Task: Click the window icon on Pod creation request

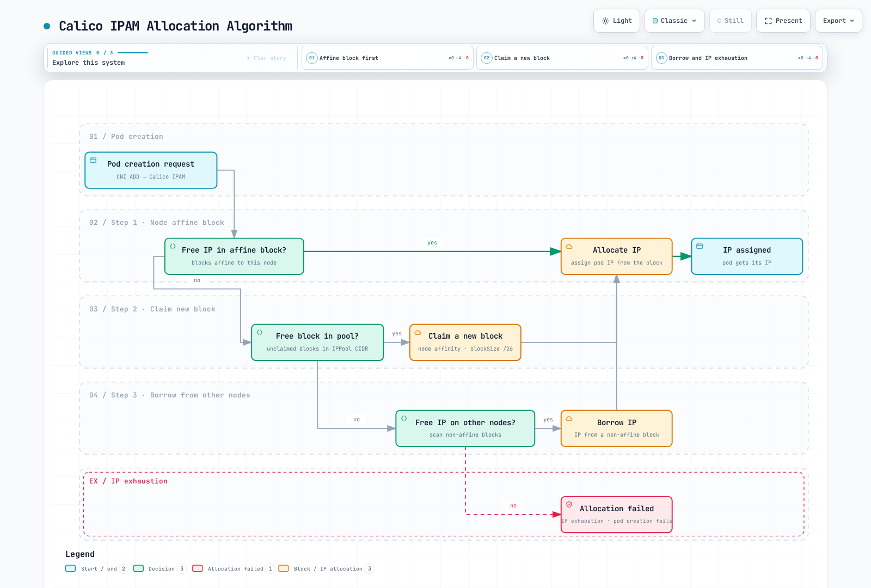Action: [x=93, y=160]
